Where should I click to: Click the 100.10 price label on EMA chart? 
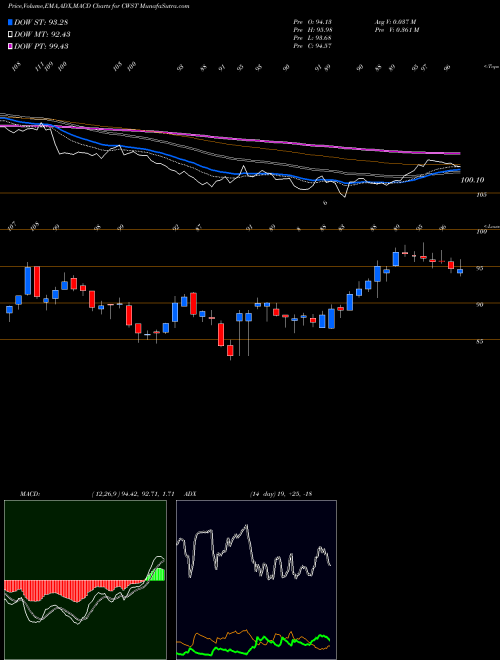(472, 180)
